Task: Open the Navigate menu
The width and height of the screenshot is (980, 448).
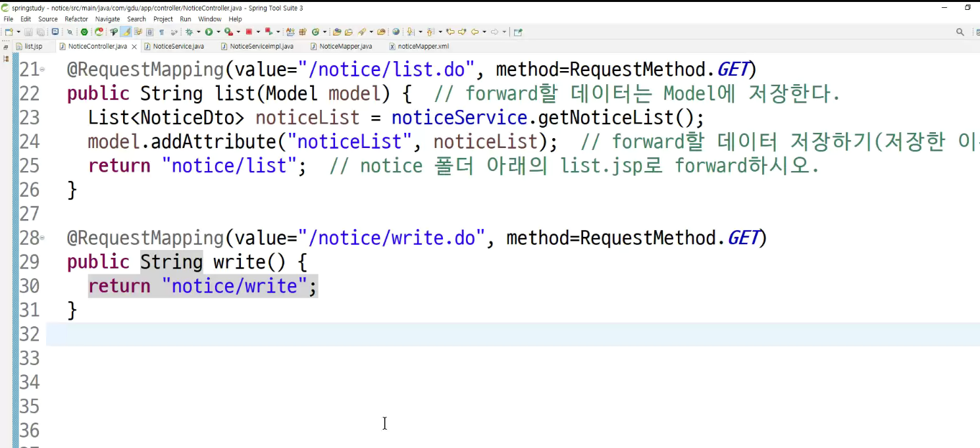Action: point(108,19)
